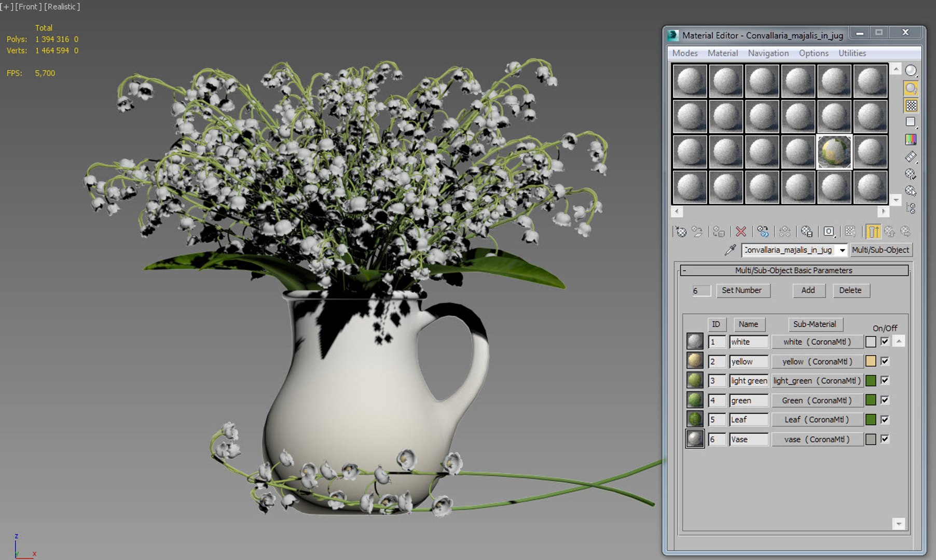Toggle the light_green sub-material On/Off checkbox
Image resolution: width=936 pixels, height=560 pixels.
(x=885, y=380)
